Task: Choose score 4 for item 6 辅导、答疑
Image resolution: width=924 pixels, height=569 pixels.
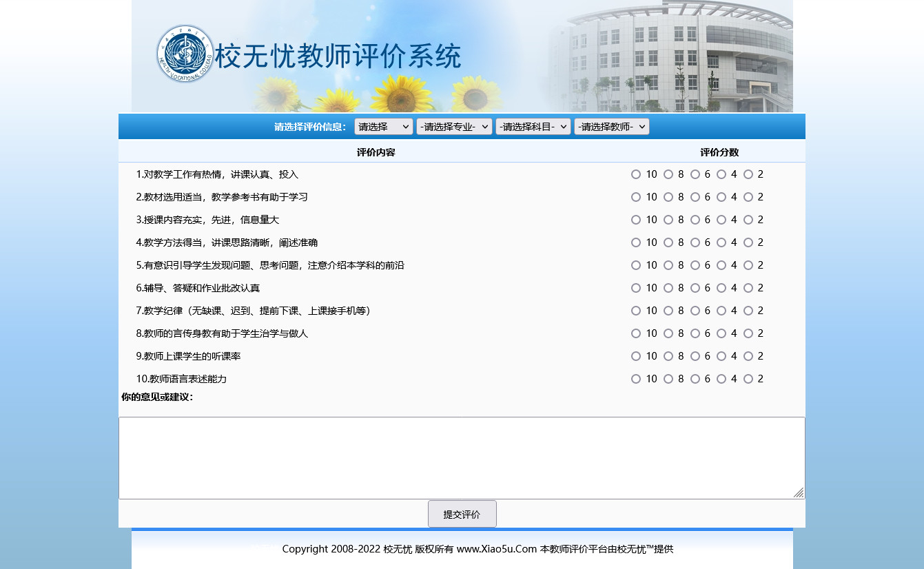Action: click(721, 288)
